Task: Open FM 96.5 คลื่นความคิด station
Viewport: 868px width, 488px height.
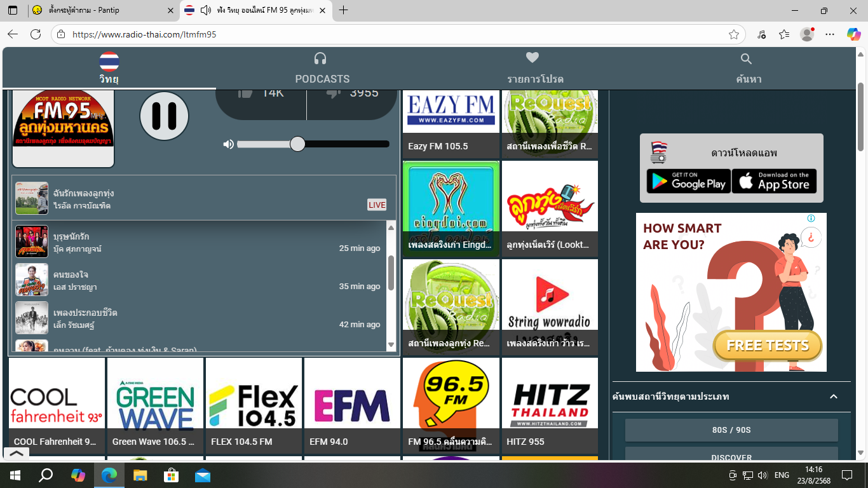Action: pos(451,405)
